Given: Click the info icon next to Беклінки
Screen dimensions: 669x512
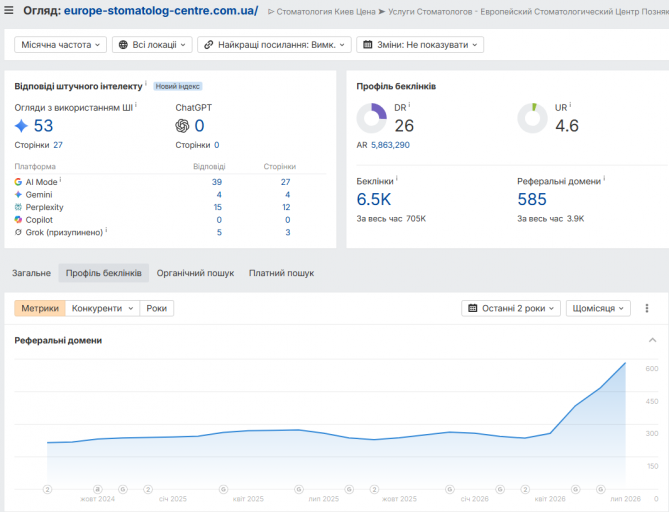Looking at the screenshot, I should tap(396, 178).
